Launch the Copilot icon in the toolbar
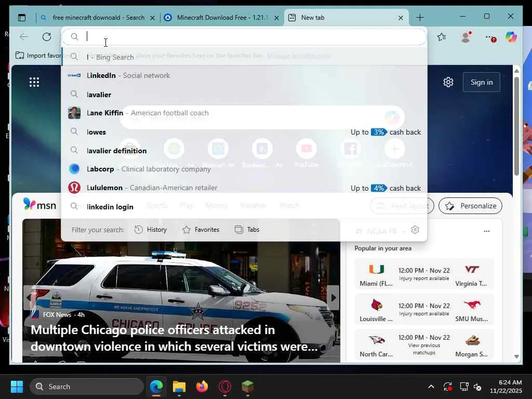 511,37
